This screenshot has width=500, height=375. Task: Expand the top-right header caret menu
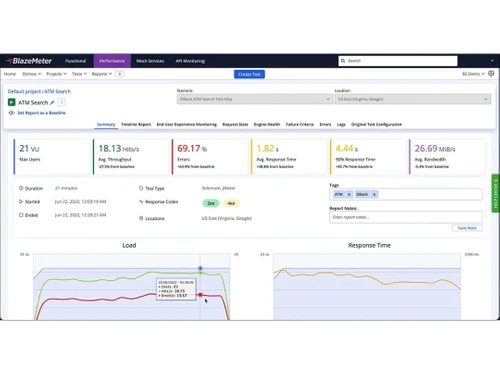point(492,61)
